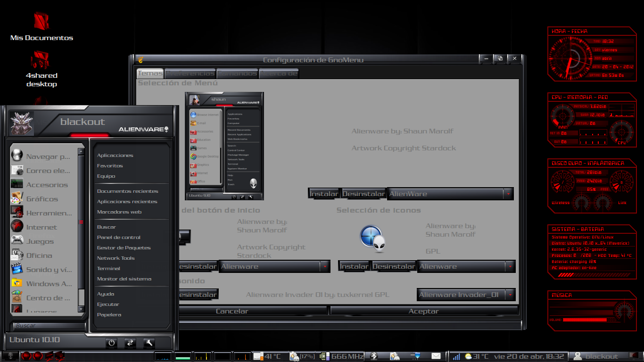Switch to the Temas tab
This screenshot has height=362, width=644.
tap(150, 73)
